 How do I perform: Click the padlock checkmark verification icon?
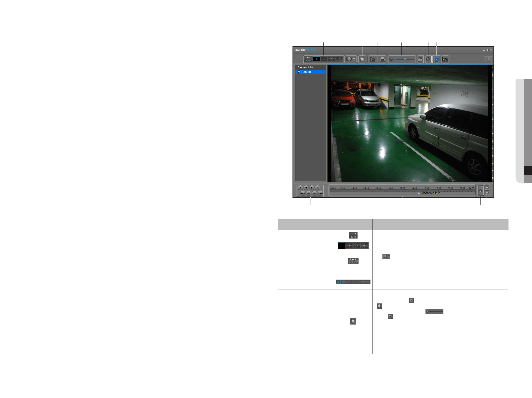coord(420,59)
